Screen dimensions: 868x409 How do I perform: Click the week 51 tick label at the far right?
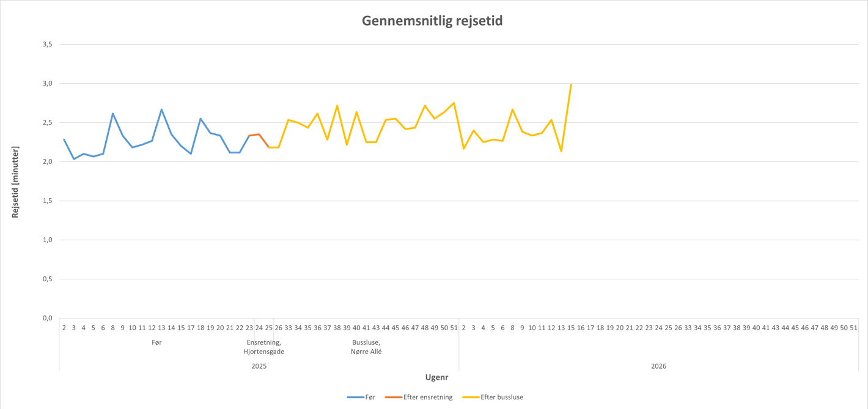pos(853,328)
